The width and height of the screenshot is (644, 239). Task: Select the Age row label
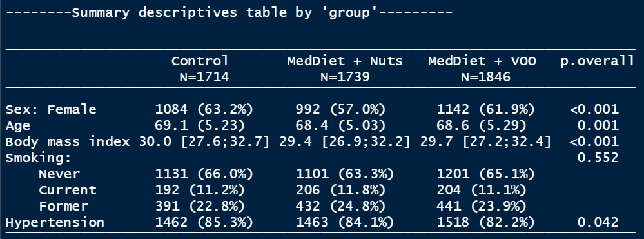coord(17,125)
